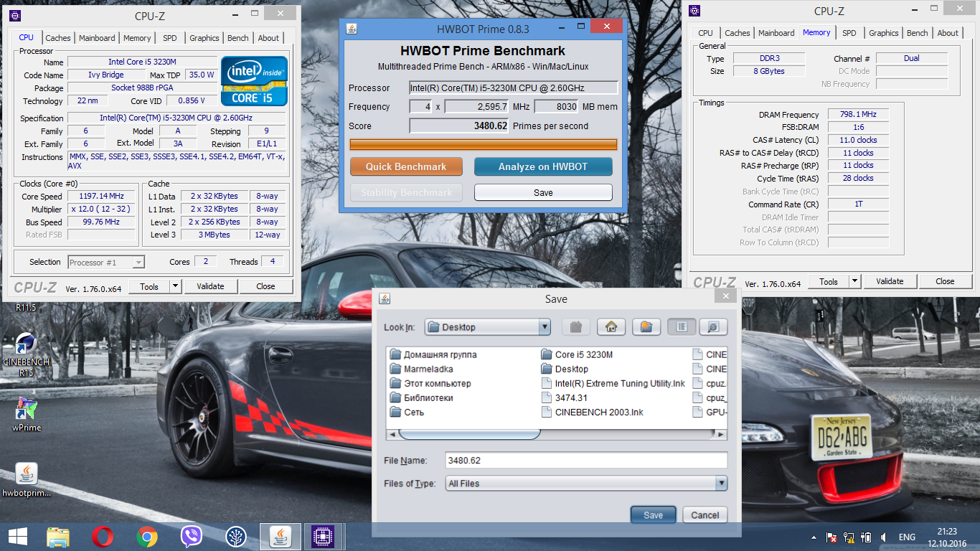Click Save button in HWBOT Prime window
980x551 pixels.
click(543, 192)
